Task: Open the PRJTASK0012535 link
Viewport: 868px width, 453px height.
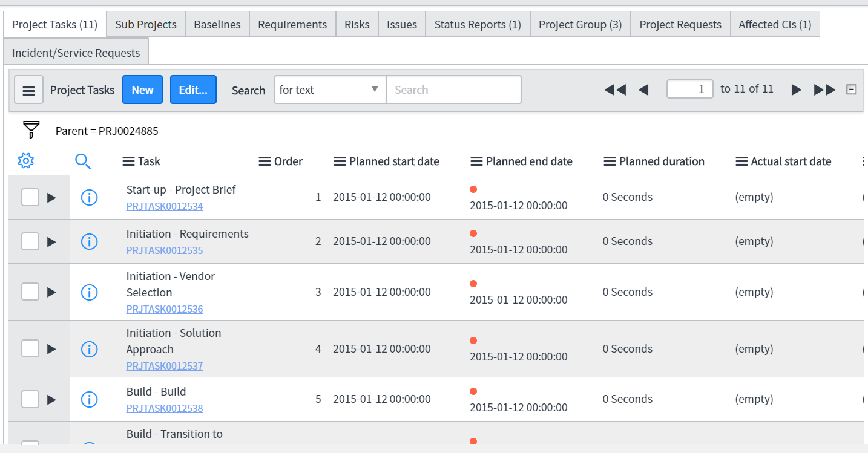Action: (164, 250)
